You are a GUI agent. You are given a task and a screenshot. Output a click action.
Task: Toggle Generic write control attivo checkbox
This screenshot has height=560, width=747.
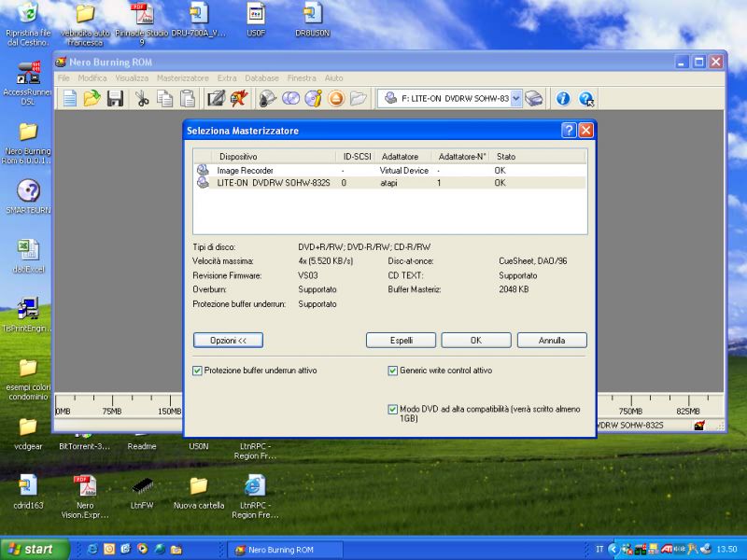tap(392, 371)
